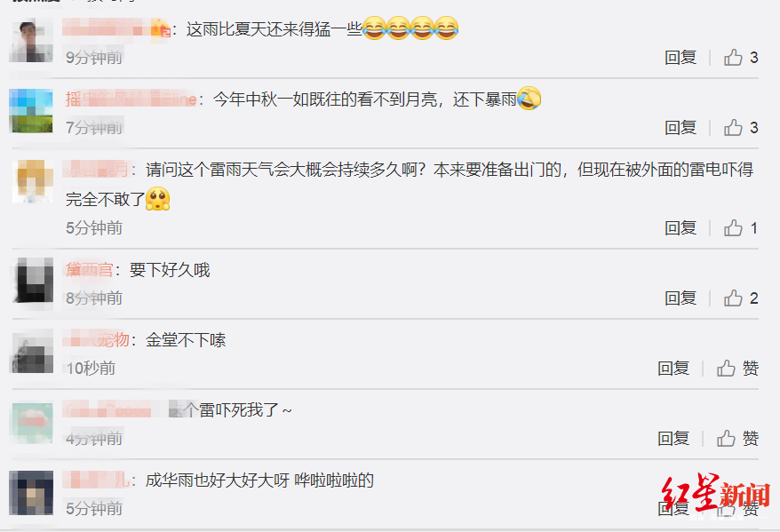This screenshot has width=780, height=532.
Task: Reply to the 9分钟前 comment
Action: (681, 58)
